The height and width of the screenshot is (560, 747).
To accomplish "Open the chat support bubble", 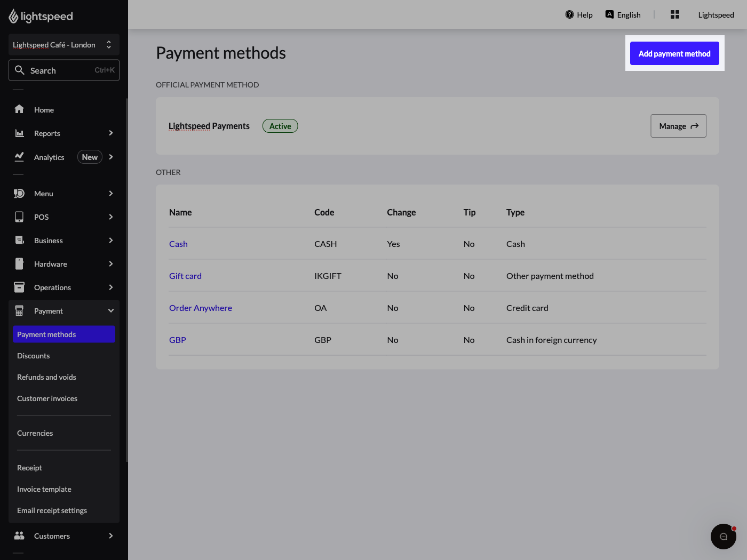I will point(724,537).
